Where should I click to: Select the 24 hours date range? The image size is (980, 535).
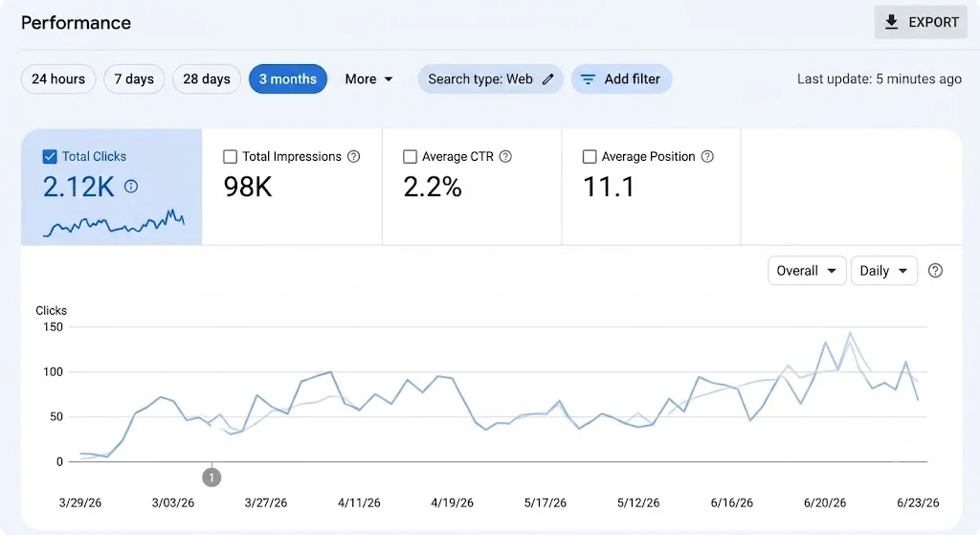tap(58, 79)
